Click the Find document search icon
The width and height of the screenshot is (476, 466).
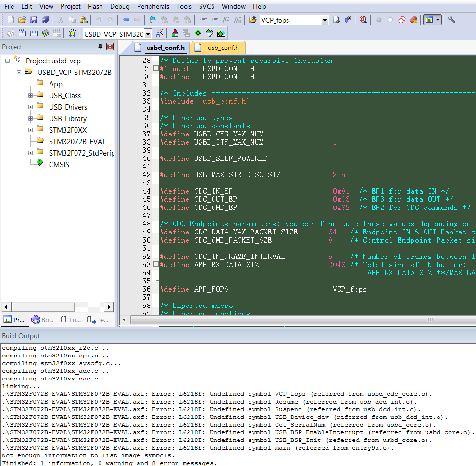click(337, 20)
